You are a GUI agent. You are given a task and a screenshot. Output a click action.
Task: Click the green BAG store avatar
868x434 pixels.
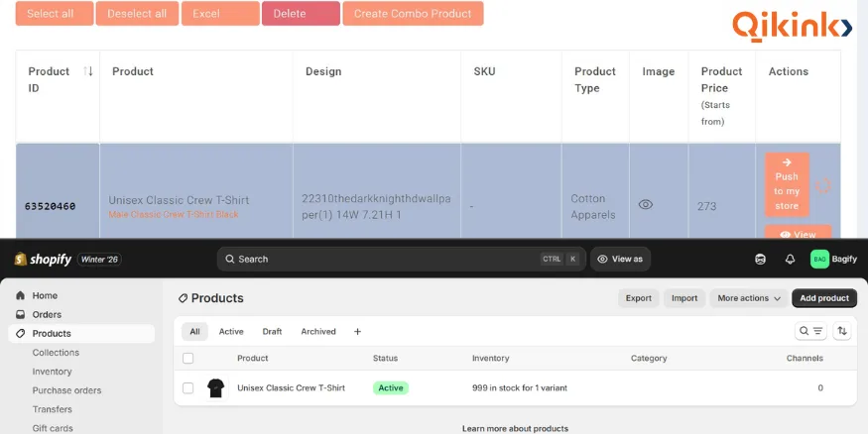tap(819, 259)
